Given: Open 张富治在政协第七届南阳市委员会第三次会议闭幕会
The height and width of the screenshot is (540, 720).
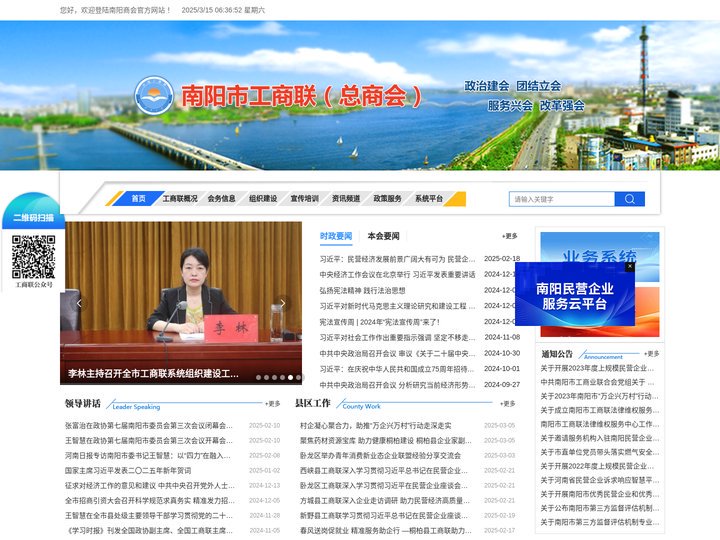Looking at the screenshot, I should coord(148,426).
